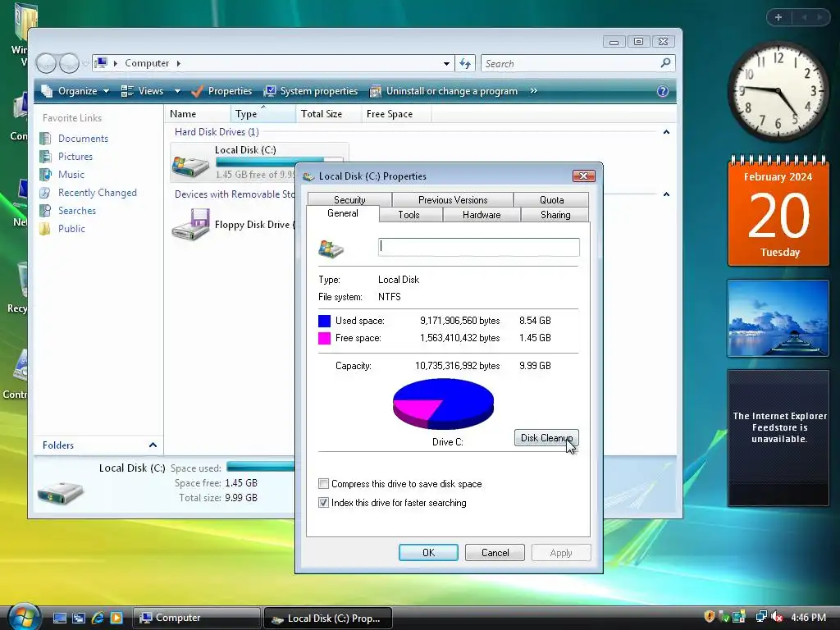Image resolution: width=840 pixels, height=630 pixels.
Task: Click the clock gadget in sidebar
Action: pos(778,91)
